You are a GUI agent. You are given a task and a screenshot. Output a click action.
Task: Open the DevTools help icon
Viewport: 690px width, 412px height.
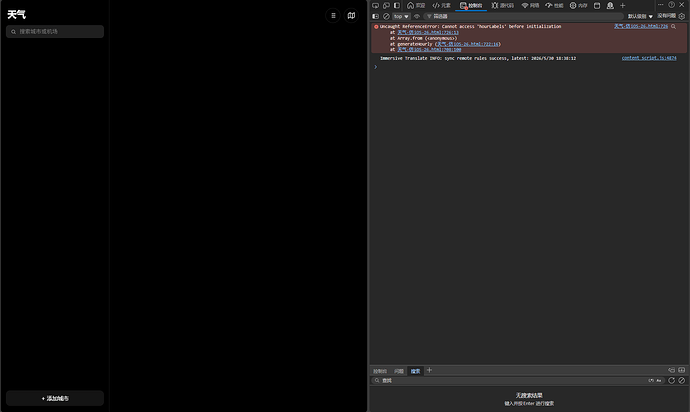pos(672,4)
